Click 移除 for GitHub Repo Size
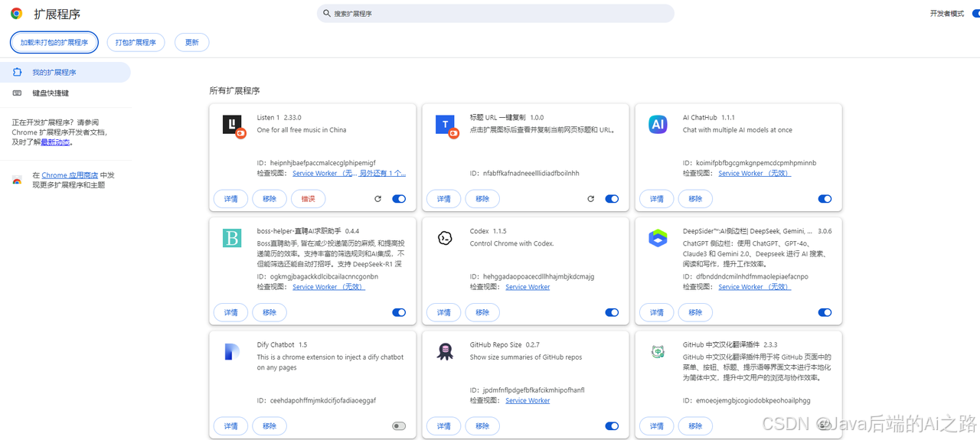The height and width of the screenshot is (440, 980). pos(482,426)
